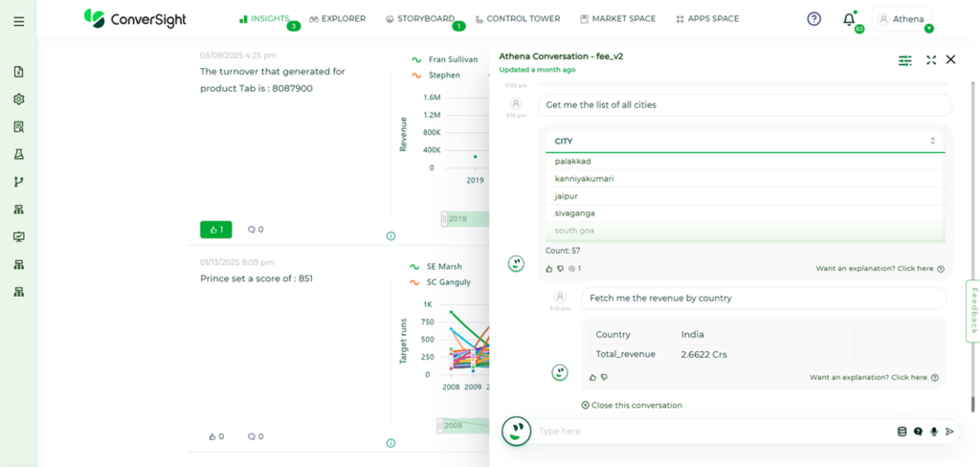Screen dimensions: 980x467
Task: Open the Market Space tab
Action: pos(617,19)
